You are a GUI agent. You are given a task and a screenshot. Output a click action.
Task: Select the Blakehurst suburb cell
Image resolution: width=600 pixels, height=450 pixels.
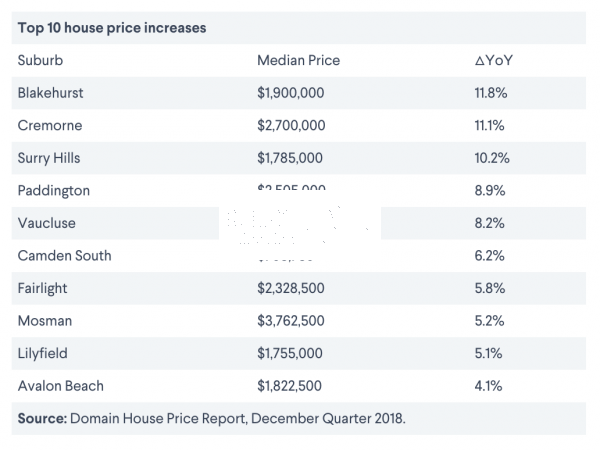point(50,93)
